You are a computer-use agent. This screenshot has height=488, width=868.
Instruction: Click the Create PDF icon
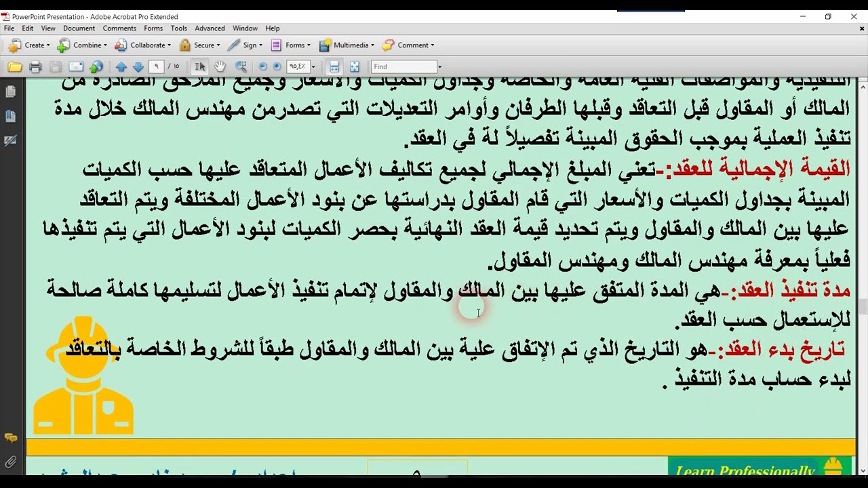click(x=15, y=45)
